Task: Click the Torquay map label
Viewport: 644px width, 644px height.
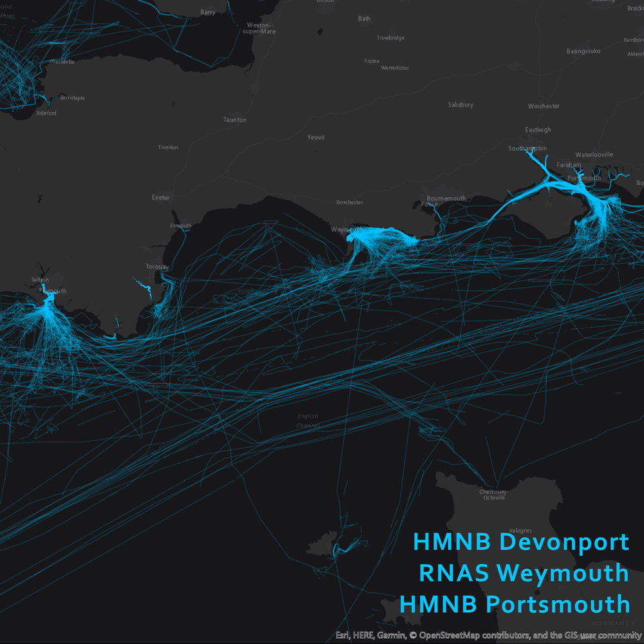Action: click(157, 267)
